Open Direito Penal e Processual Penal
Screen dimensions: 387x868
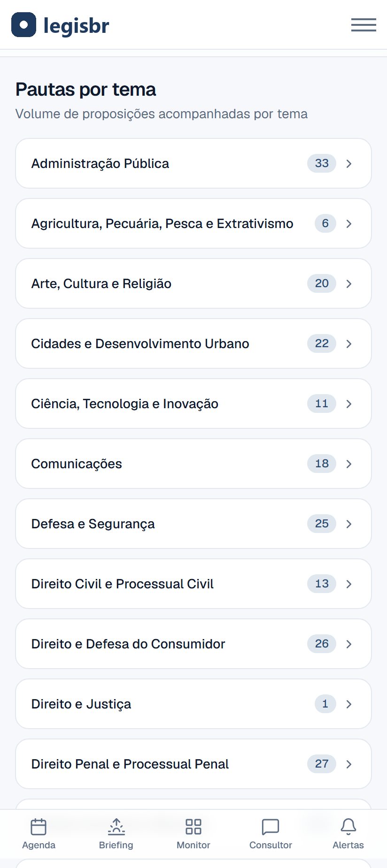click(x=193, y=764)
